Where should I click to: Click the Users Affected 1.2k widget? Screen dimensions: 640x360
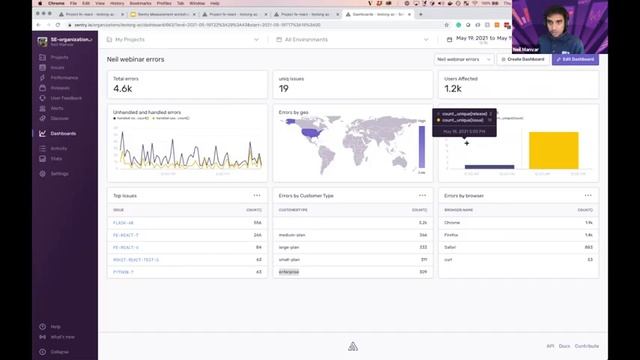(x=519, y=85)
